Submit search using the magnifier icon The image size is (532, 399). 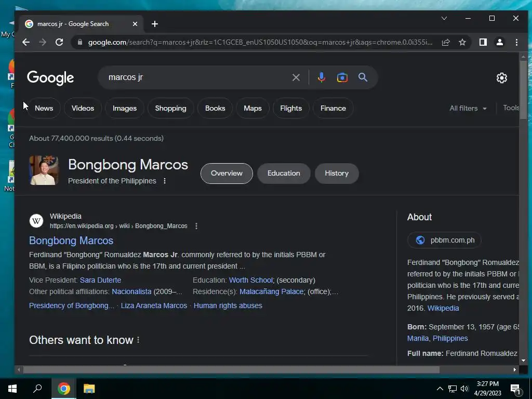coord(363,77)
